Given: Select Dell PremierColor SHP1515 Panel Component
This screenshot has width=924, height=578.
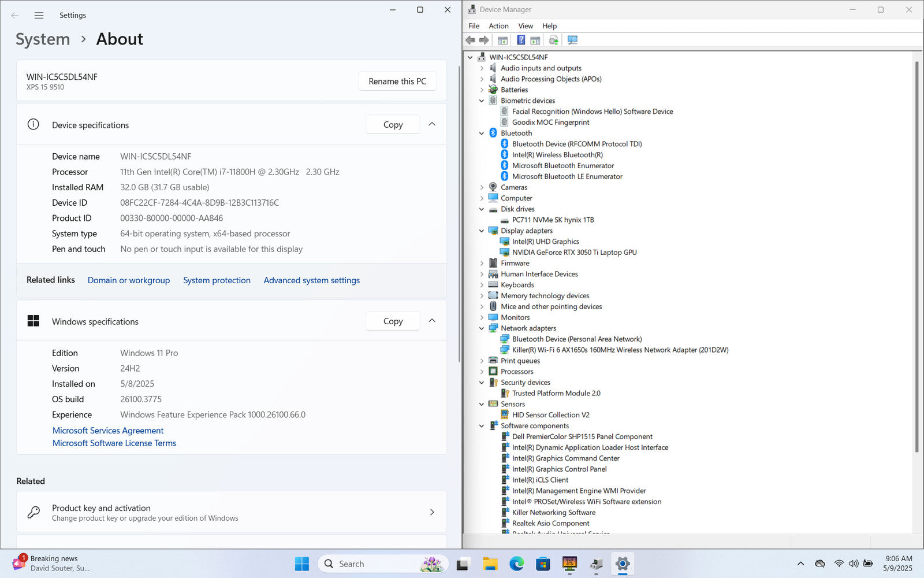Looking at the screenshot, I should (x=582, y=437).
